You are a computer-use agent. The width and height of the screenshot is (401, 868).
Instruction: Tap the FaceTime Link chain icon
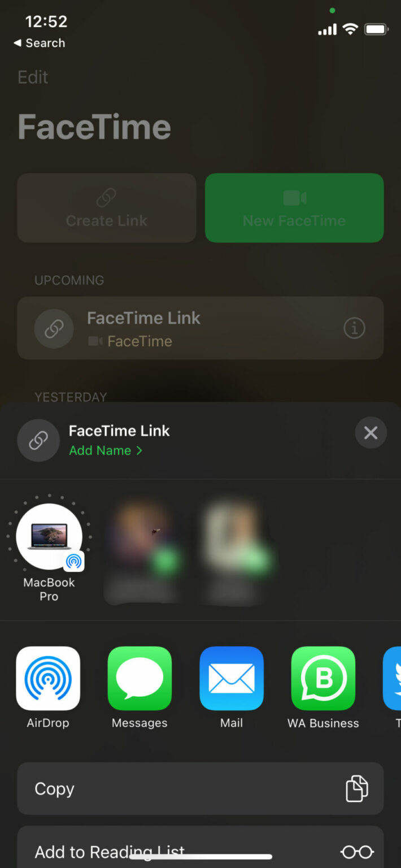click(38, 440)
